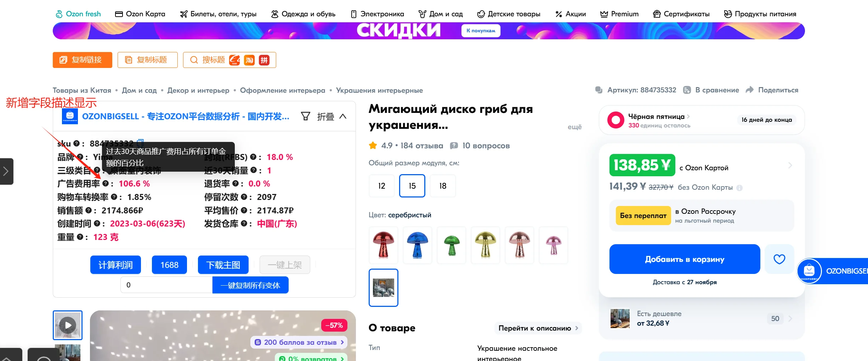Select size option 12
868x361 pixels.
tap(381, 186)
